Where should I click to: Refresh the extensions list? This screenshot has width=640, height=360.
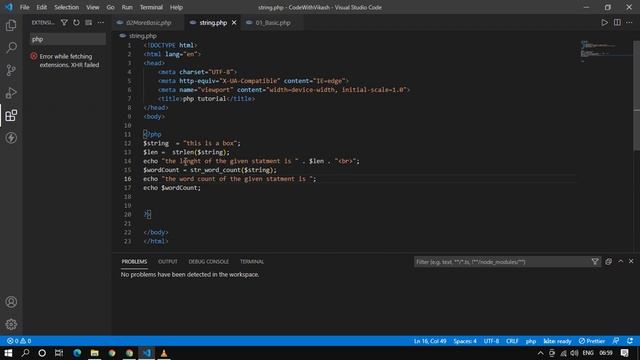coord(76,23)
